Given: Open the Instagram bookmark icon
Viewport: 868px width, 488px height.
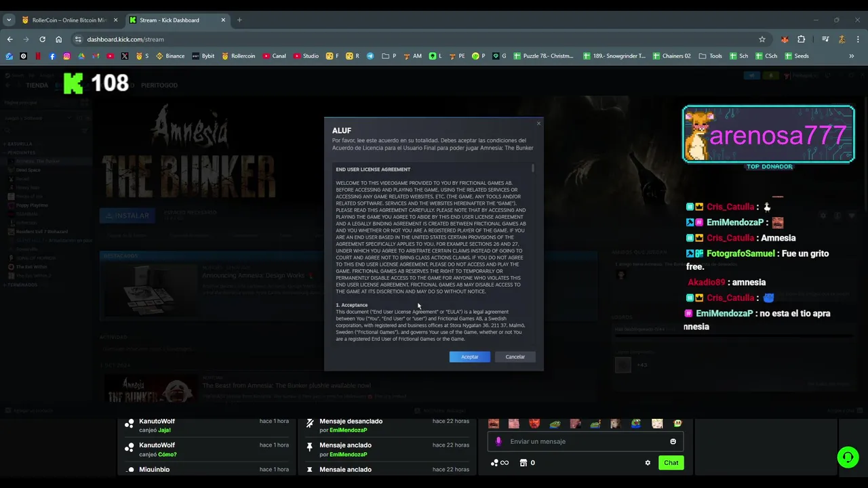Looking at the screenshot, I should pyautogui.click(x=67, y=56).
